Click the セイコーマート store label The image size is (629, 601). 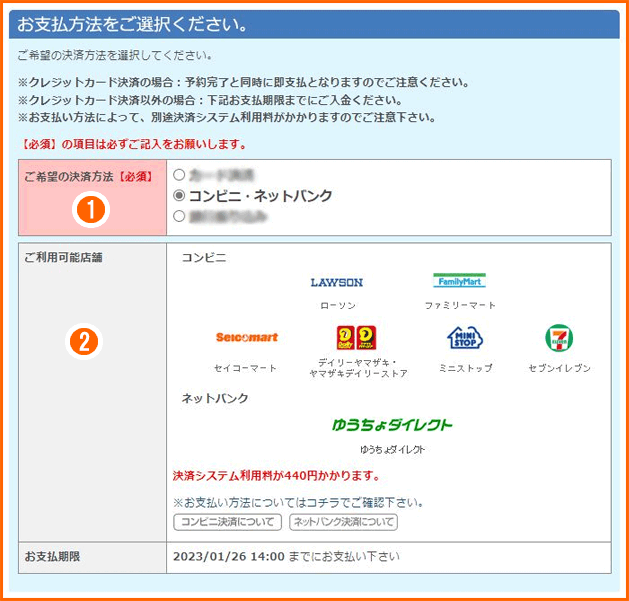(x=245, y=368)
